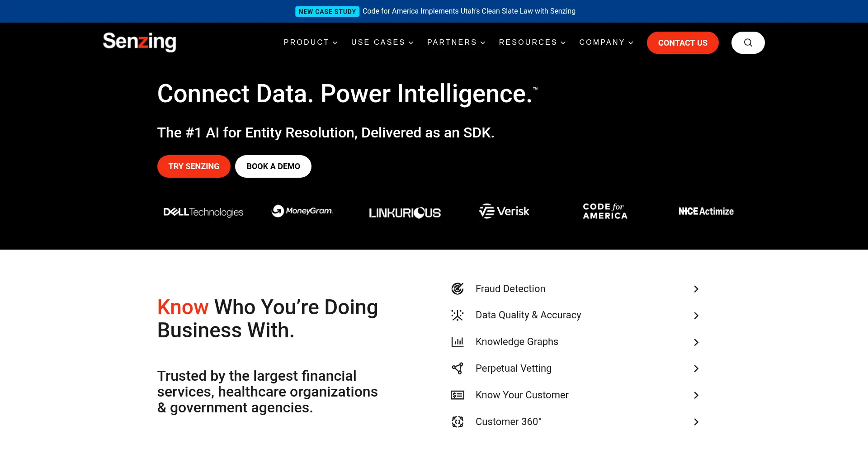868x449 pixels.
Task: Click the Data Quality & Accuracy sparkle icon
Action: coord(458,315)
